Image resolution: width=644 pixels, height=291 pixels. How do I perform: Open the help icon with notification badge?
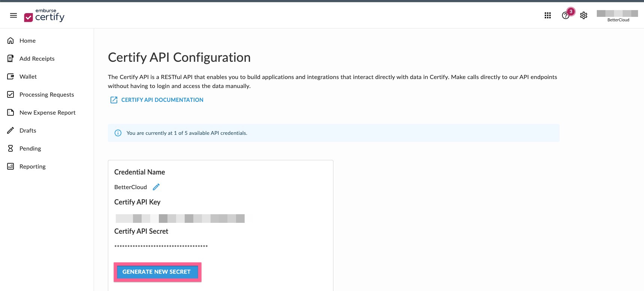[566, 15]
